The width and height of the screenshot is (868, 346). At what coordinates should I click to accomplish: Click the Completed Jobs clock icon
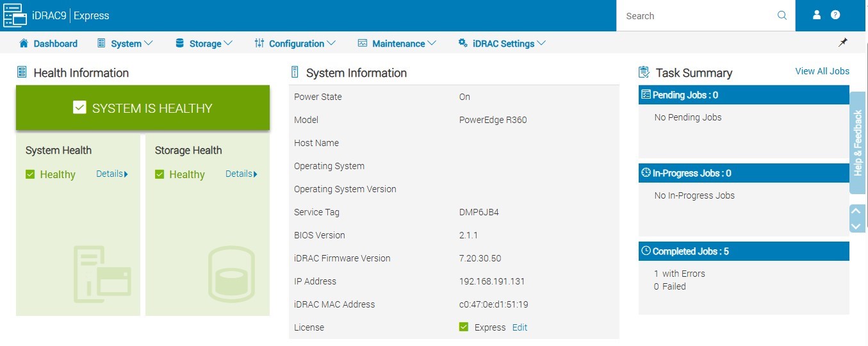(646, 251)
